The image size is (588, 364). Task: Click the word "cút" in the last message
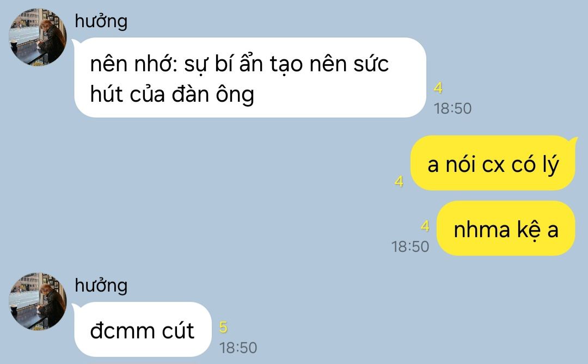click(178, 330)
